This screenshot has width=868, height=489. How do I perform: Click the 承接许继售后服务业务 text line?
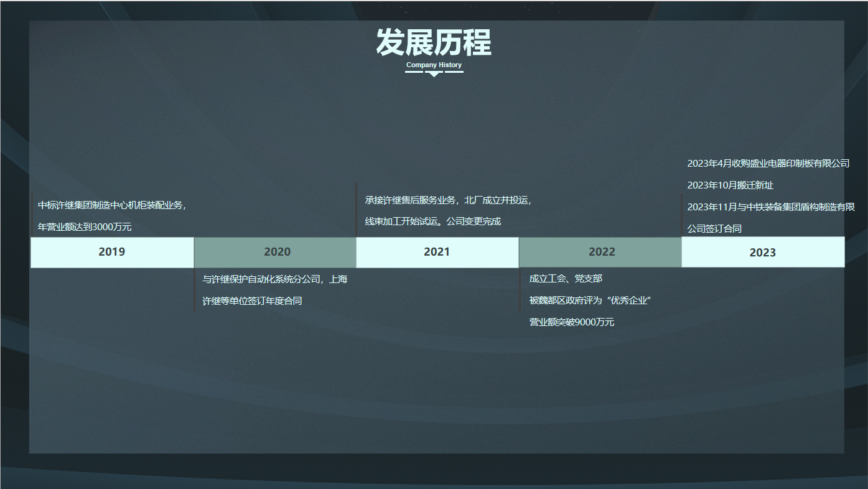tap(448, 200)
